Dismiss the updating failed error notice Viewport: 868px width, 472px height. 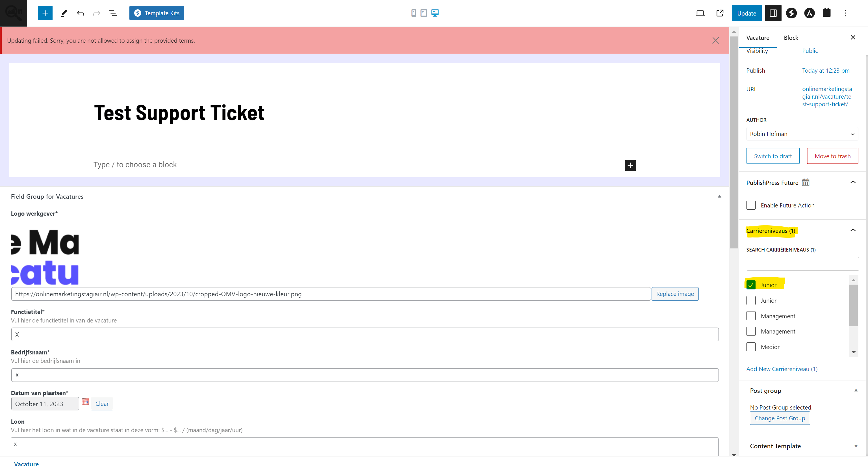click(x=716, y=40)
